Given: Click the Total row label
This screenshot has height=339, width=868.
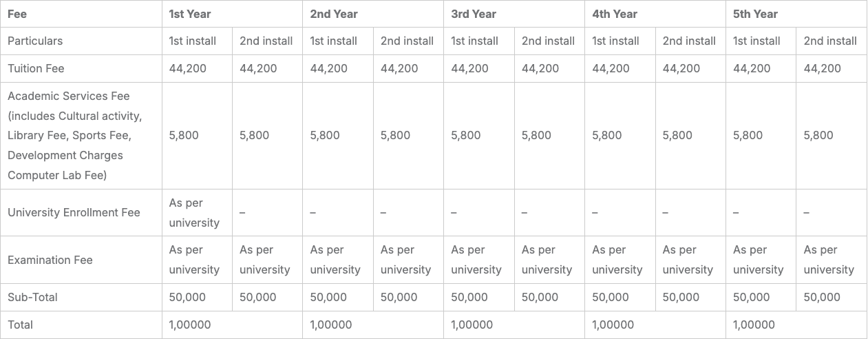Looking at the screenshot, I should pyautogui.click(x=20, y=325).
